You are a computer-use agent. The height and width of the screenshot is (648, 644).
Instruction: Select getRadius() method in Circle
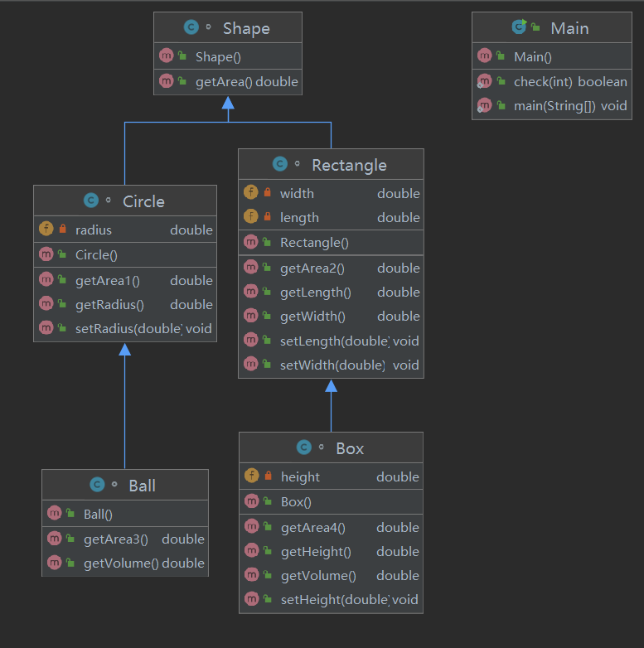tap(125, 305)
